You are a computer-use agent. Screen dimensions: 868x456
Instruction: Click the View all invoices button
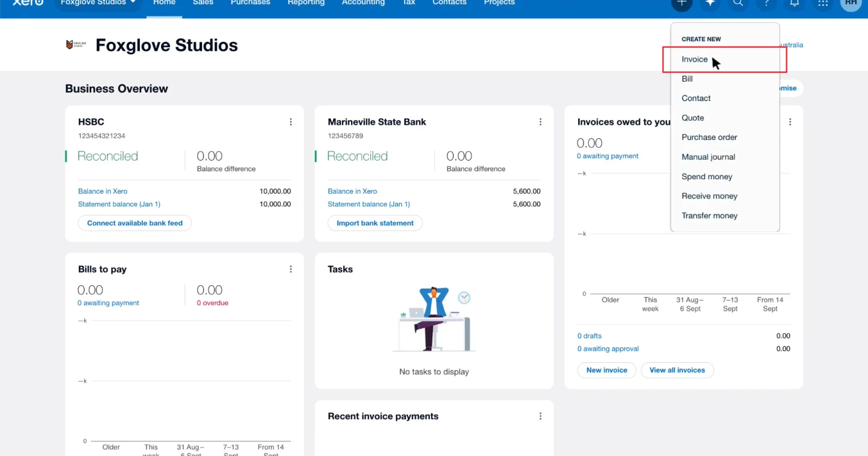(x=677, y=370)
